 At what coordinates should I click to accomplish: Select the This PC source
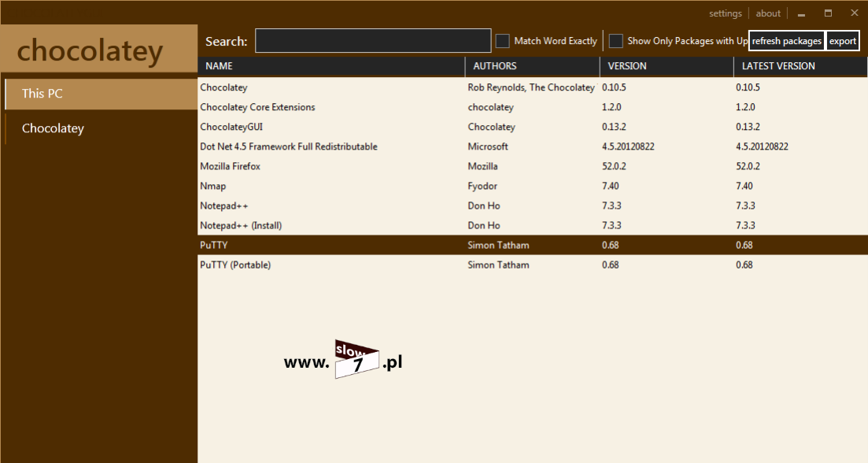[101, 94]
